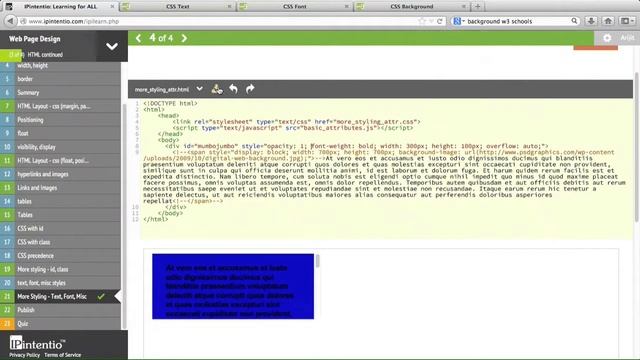
Task: Reload the page with the refresh icon
Action: point(440,21)
